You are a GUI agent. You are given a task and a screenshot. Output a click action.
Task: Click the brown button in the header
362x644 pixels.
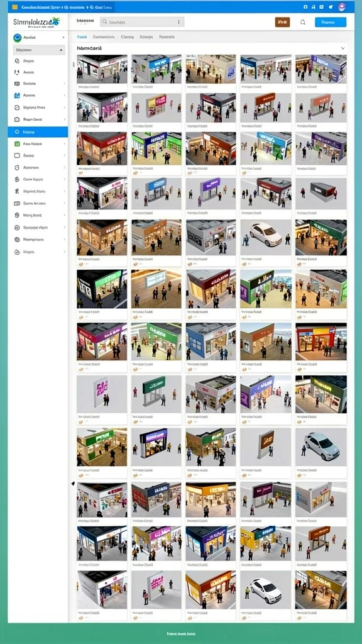pos(282,22)
